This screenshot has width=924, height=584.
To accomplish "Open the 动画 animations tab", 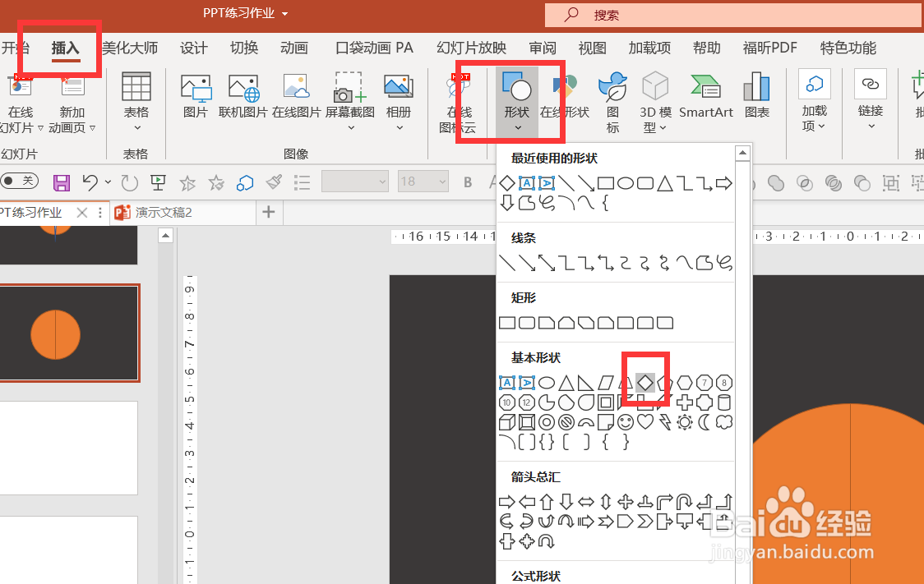I will [x=294, y=48].
